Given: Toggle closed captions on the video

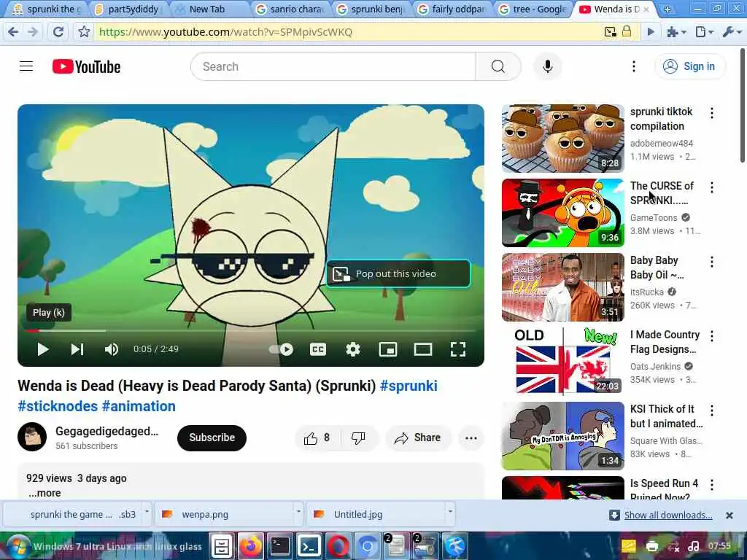Looking at the screenshot, I should [x=318, y=349].
